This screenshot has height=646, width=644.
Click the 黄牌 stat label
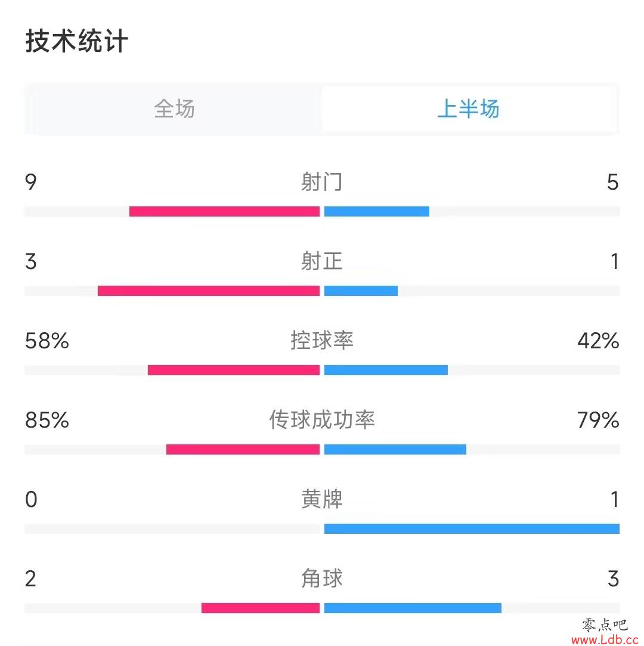[x=321, y=499]
